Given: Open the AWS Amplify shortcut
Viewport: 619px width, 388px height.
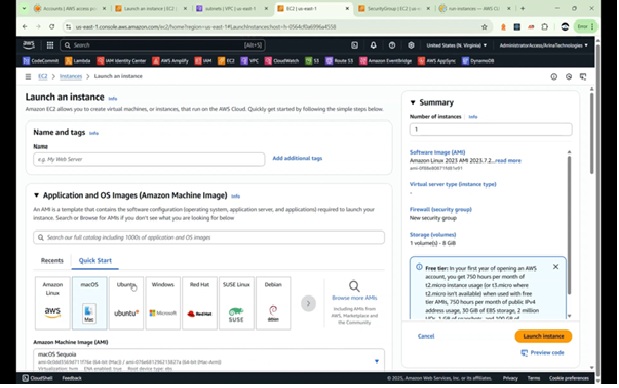Looking at the screenshot, I should 171,61.
